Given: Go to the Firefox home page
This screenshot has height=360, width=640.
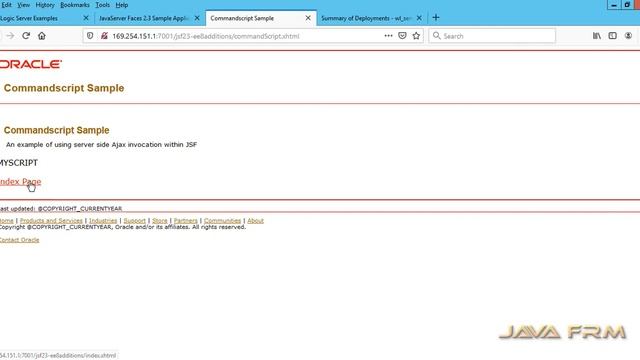Looking at the screenshot, I should pyautogui.click(x=42, y=36).
